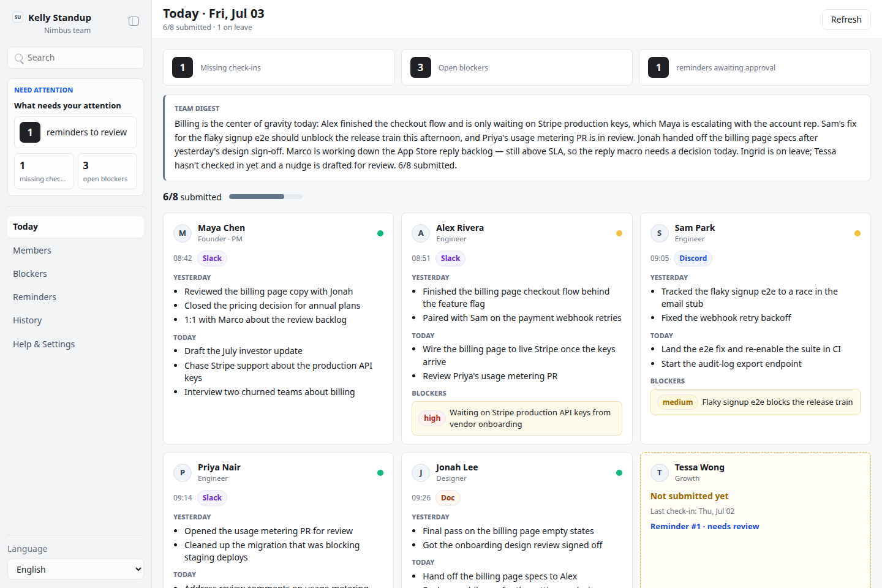Click the flaky signup e2e blocker
Viewport: 882px width, 588px height.
click(x=755, y=402)
